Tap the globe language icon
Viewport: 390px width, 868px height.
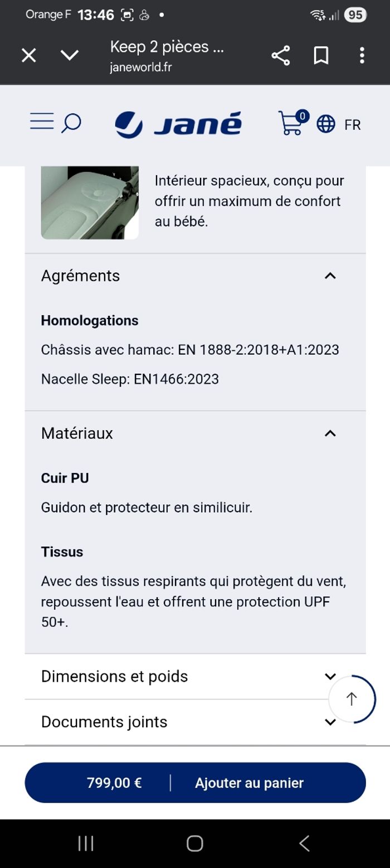(x=326, y=124)
